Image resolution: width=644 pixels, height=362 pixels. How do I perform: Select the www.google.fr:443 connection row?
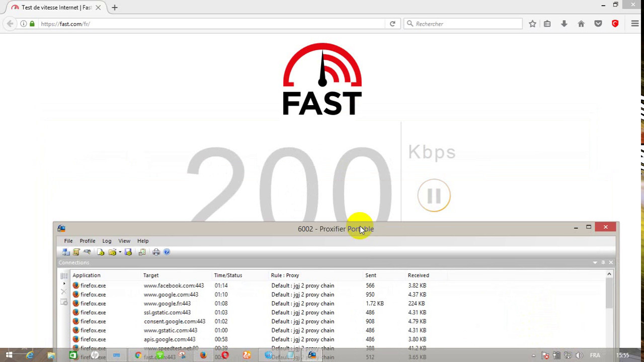tap(338, 304)
